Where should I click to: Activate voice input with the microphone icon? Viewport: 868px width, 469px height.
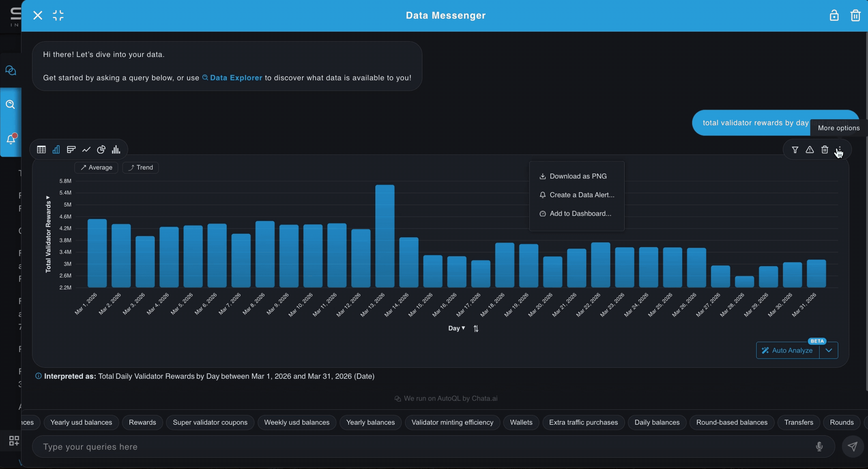[x=819, y=447]
